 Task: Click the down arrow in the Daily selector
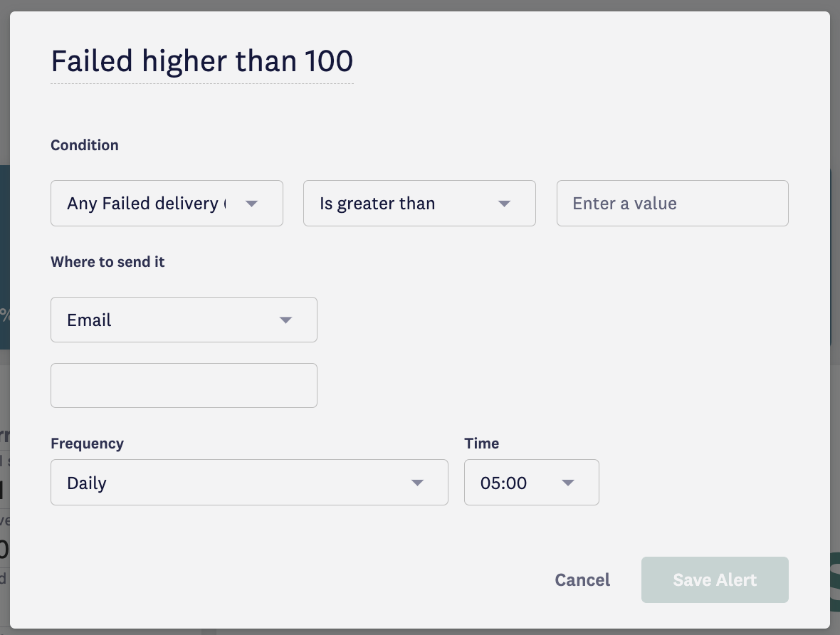pyautogui.click(x=417, y=483)
